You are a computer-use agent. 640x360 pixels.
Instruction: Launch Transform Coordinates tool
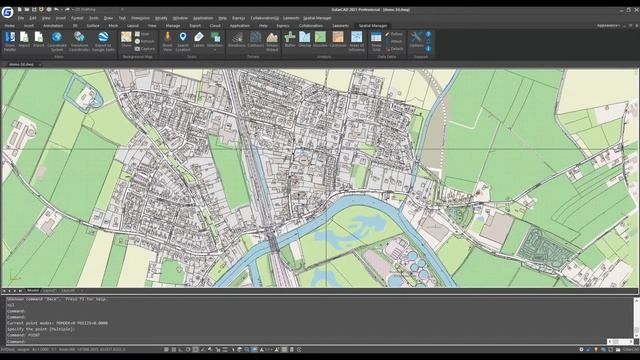tap(79, 41)
